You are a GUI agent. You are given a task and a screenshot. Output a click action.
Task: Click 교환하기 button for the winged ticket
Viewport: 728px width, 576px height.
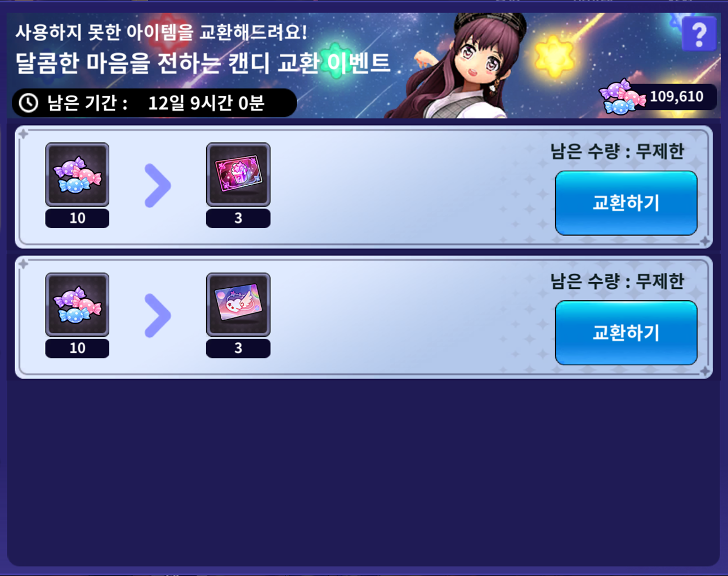[626, 333]
